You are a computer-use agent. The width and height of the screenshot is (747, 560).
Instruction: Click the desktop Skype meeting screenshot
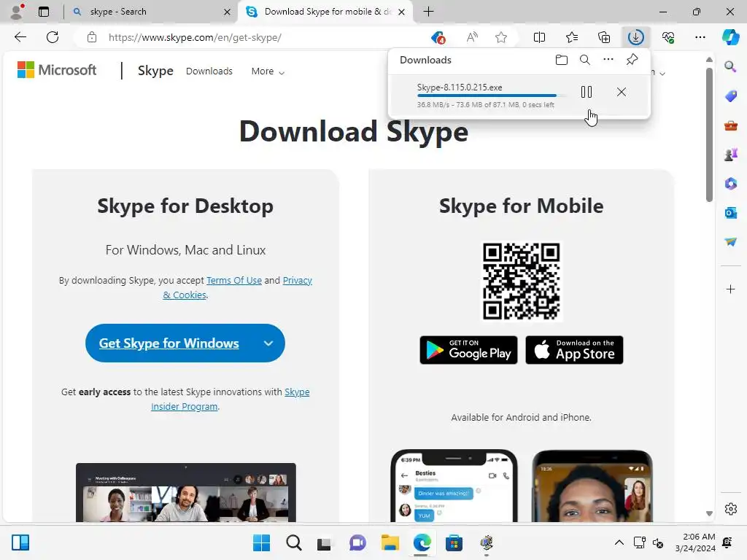point(186,492)
